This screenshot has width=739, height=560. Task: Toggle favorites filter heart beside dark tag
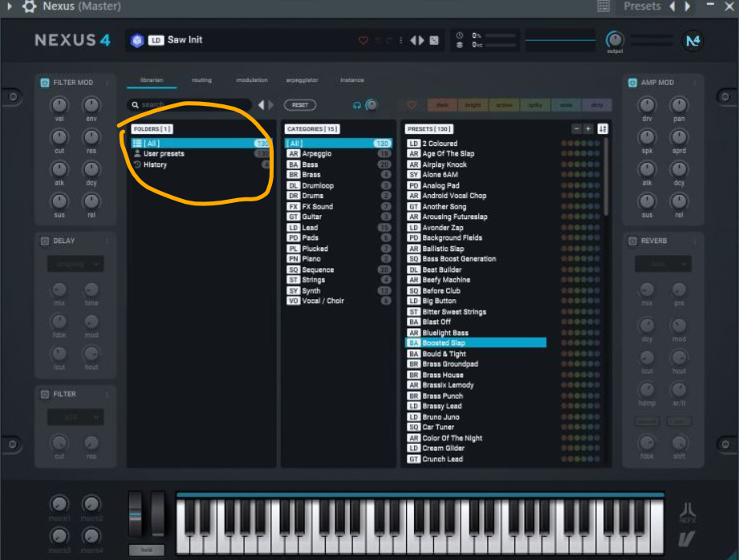(411, 105)
